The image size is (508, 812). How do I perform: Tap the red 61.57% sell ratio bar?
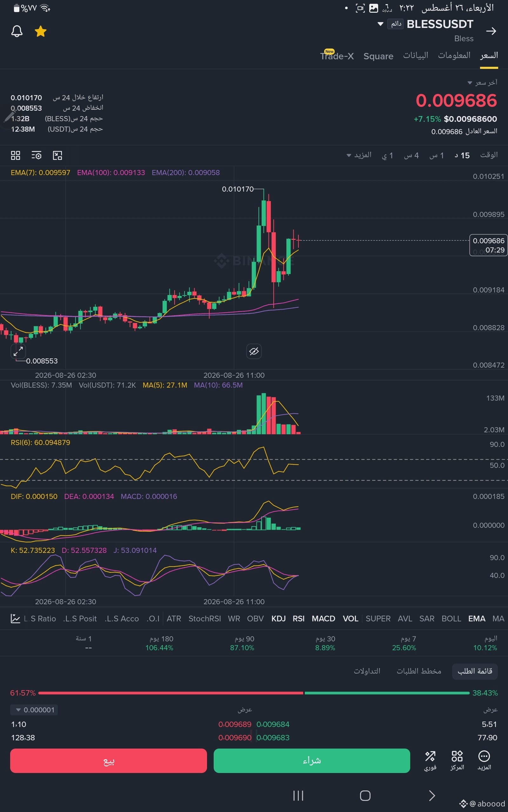coord(171,693)
